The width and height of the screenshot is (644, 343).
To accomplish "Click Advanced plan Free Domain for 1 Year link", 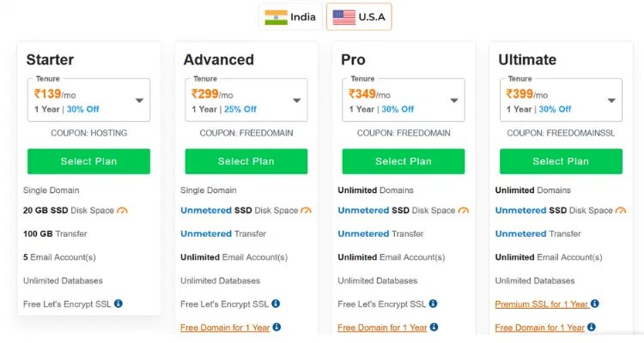I will click(x=225, y=328).
